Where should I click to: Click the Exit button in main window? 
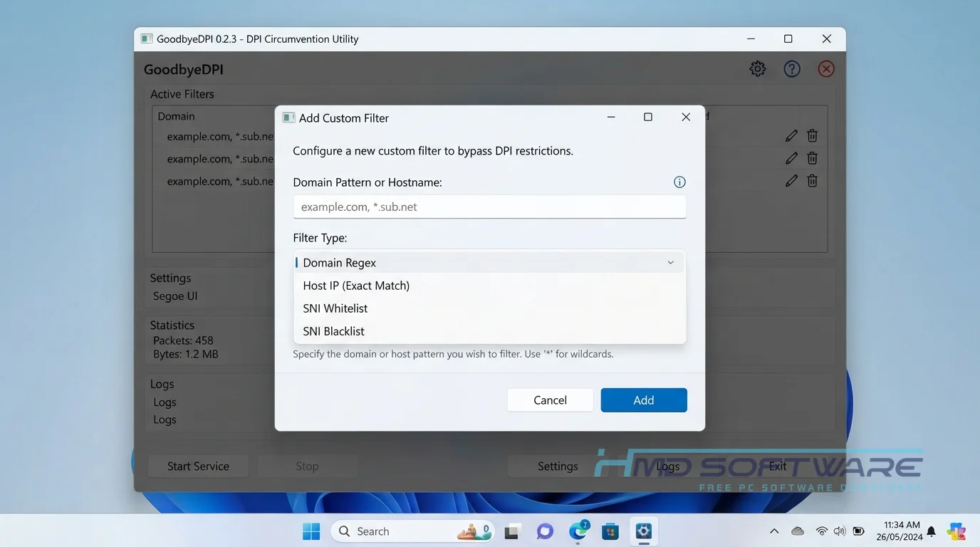point(777,467)
